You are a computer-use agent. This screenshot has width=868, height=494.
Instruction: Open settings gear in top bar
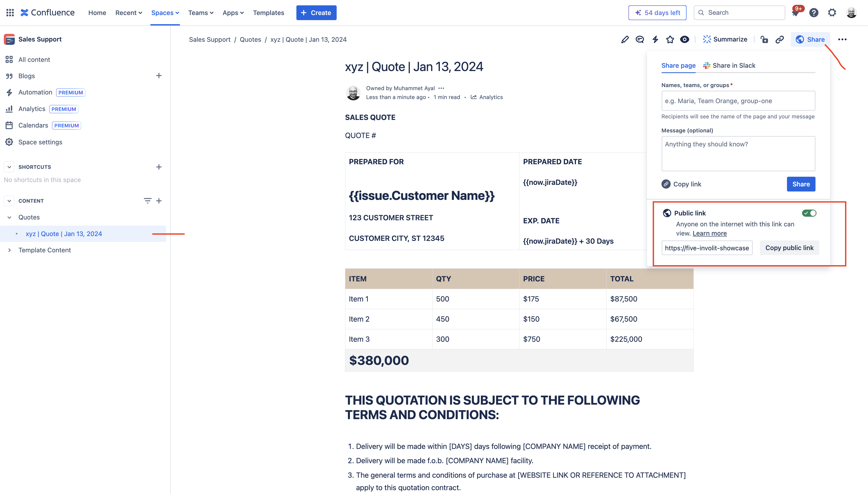(x=832, y=13)
